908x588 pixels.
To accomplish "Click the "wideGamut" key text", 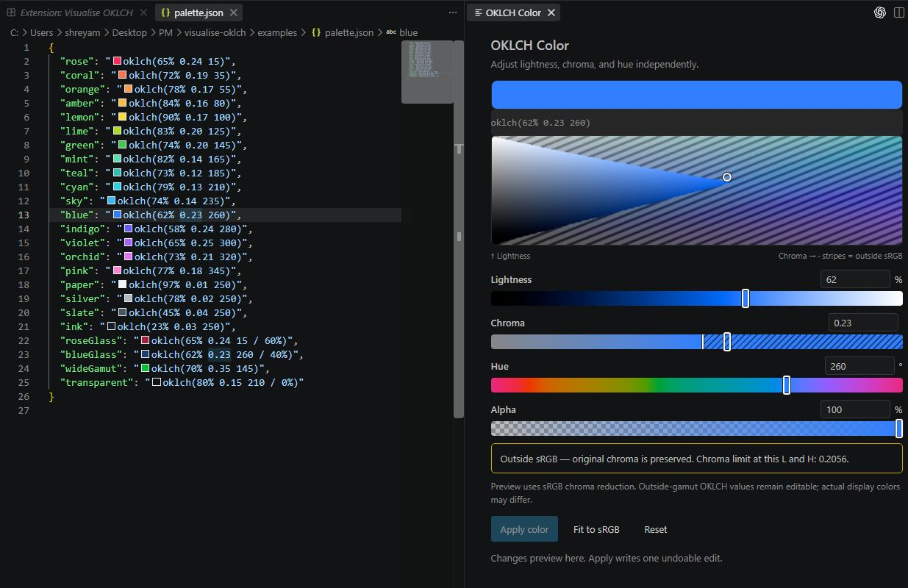I will (x=93, y=368).
